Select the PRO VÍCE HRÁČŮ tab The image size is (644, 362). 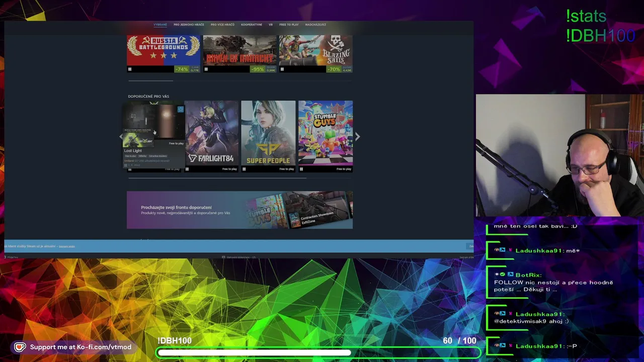tap(222, 25)
